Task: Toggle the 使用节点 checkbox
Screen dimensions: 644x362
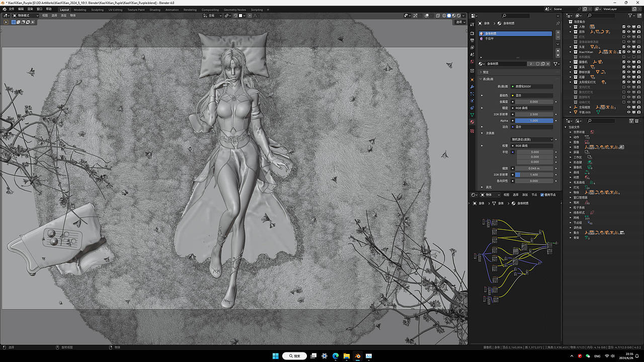Action: 542,195
